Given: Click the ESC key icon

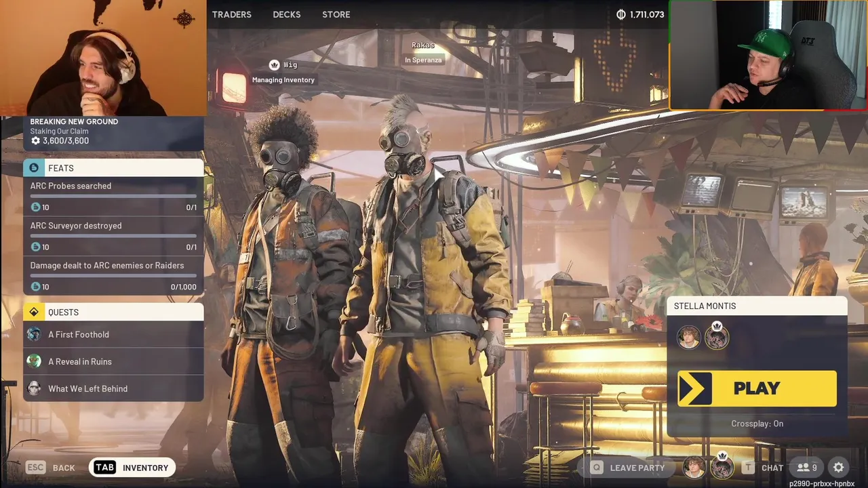Looking at the screenshot, I should (35, 467).
